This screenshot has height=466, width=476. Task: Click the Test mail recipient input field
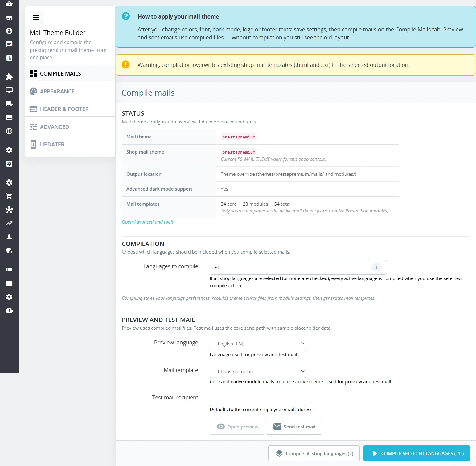tap(258, 398)
